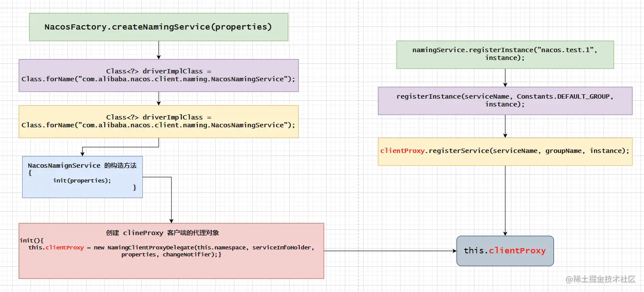The width and height of the screenshot is (644, 292).
Task: Select the namingService.registerInstance("nacos.test.1") green box
Action: 505,55
